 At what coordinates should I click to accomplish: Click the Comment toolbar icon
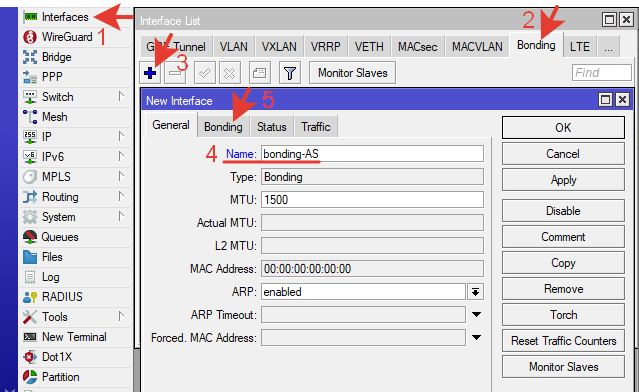click(259, 73)
